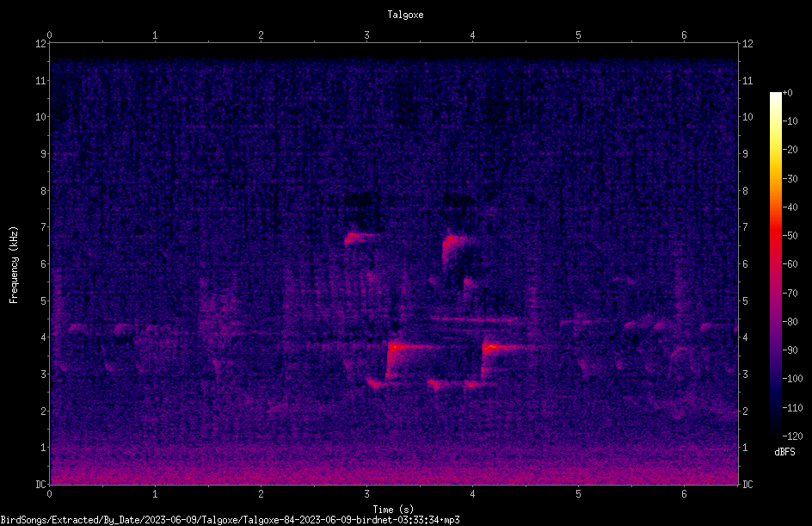Click the "+0" value on the color scale
Image resolution: width=812 pixels, height=526 pixels.
point(787,93)
